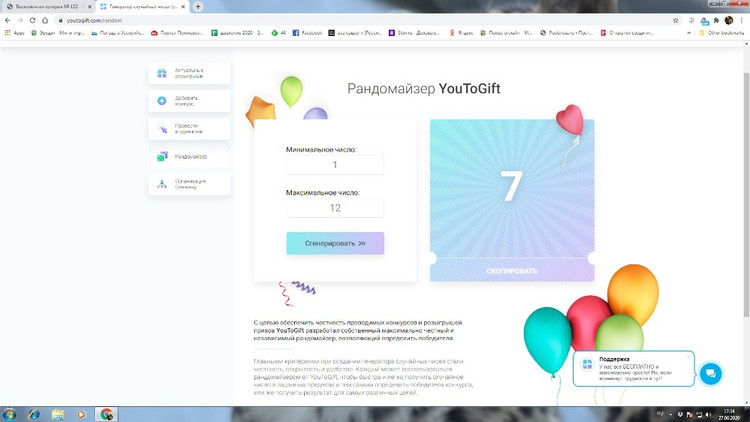Click the generated number 7 card
750x422 pixels.
pos(511,187)
